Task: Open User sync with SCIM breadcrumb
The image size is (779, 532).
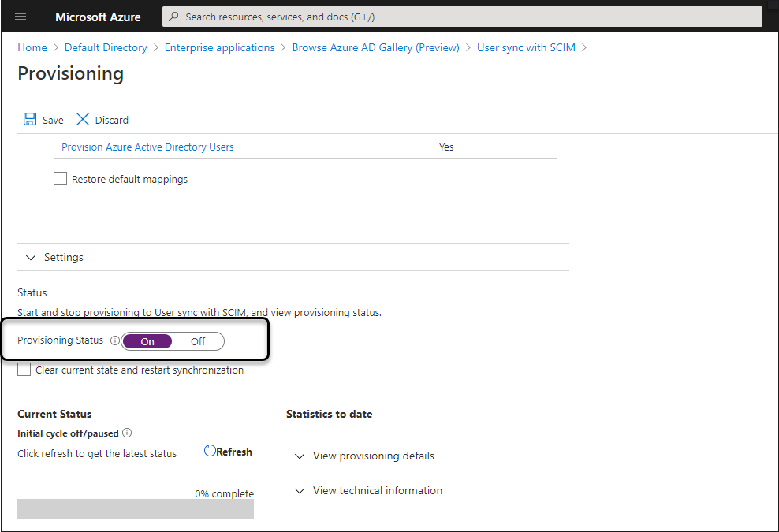Action: click(526, 48)
